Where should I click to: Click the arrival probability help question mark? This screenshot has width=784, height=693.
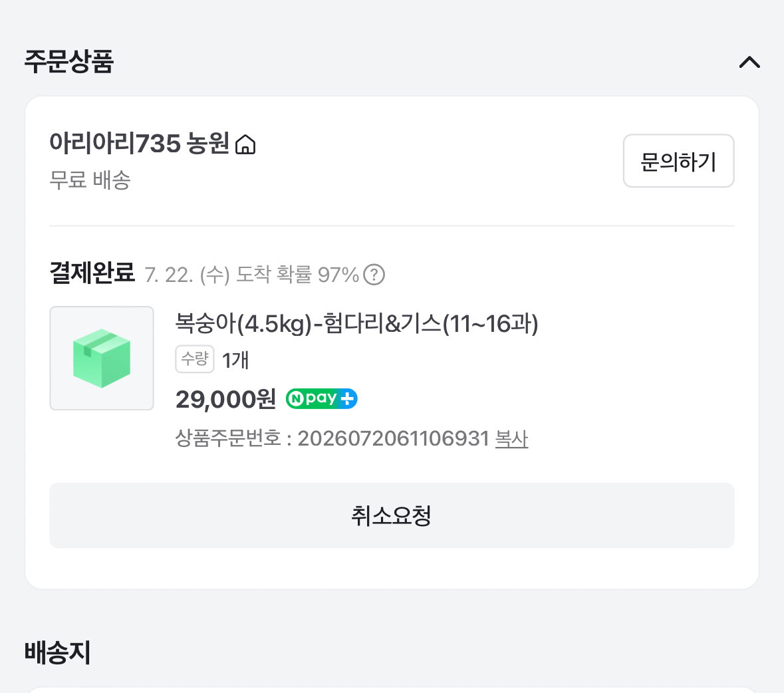(374, 275)
